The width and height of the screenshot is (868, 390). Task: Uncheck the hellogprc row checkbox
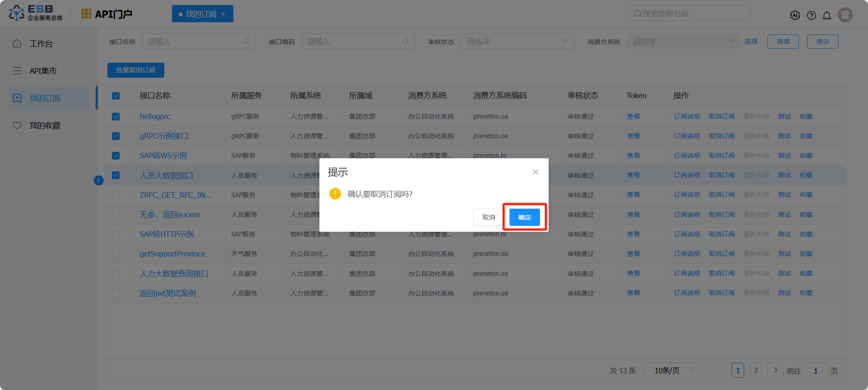(x=116, y=116)
